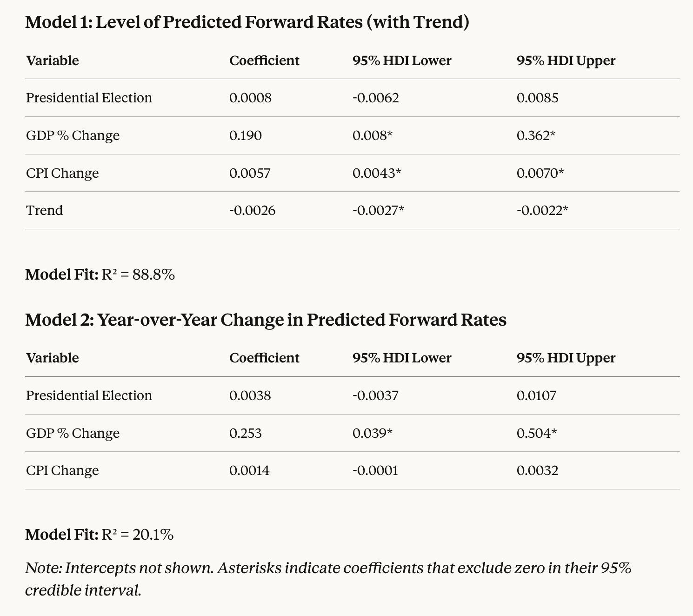Click the HDI upper value 0.0107
Image resolution: width=693 pixels, height=616 pixels.
pos(536,395)
